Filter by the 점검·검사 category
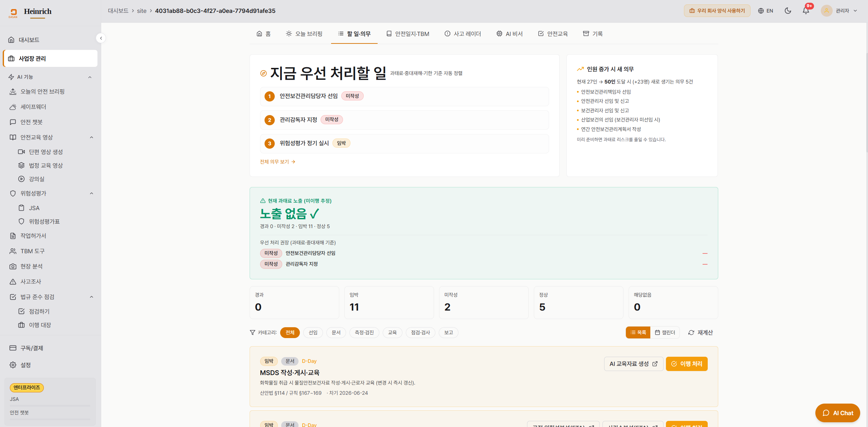The image size is (868, 427). pos(420,333)
